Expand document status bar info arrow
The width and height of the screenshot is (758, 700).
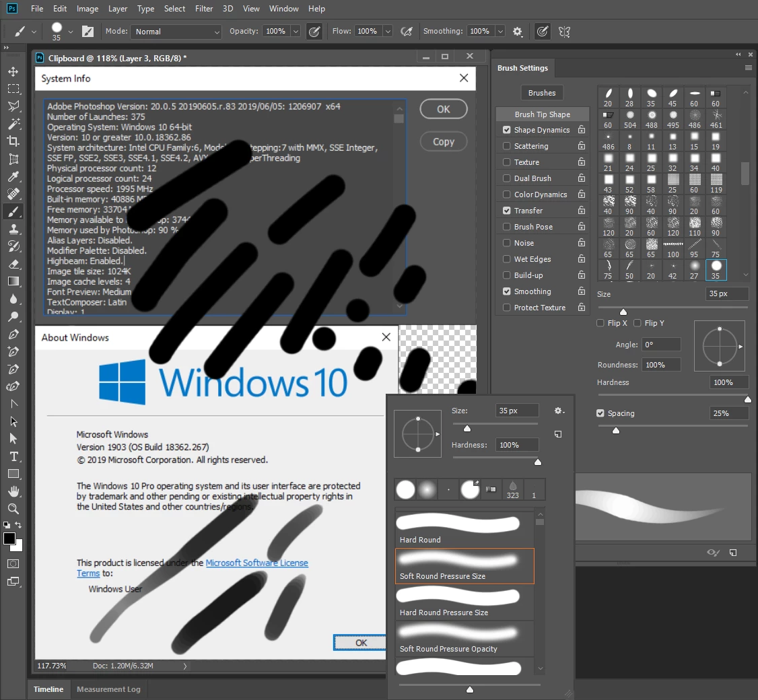[184, 666]
